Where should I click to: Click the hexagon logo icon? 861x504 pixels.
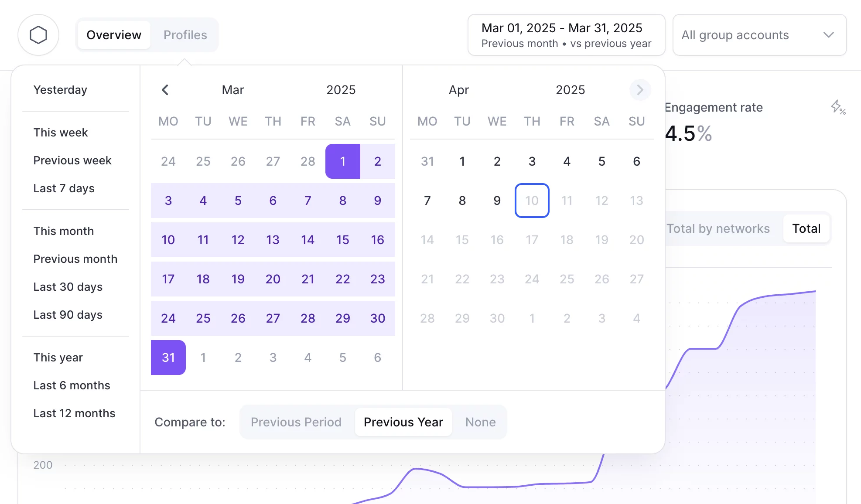[38, 35]
